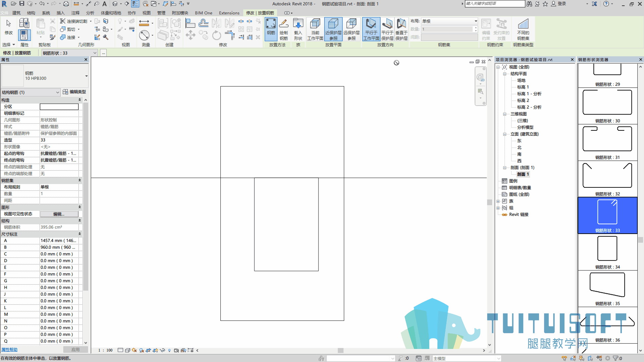Open the 布局 layout dropdown
The image size is (644, 362).
[449, 21]
